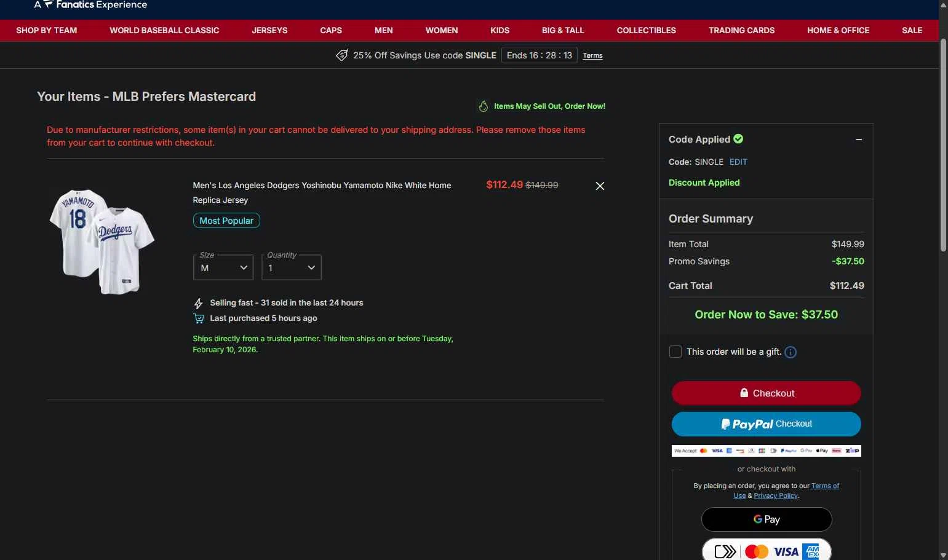
Task: Click Your Items - MLB Prefers Mastercard heading
Action: tap(146, 97)
